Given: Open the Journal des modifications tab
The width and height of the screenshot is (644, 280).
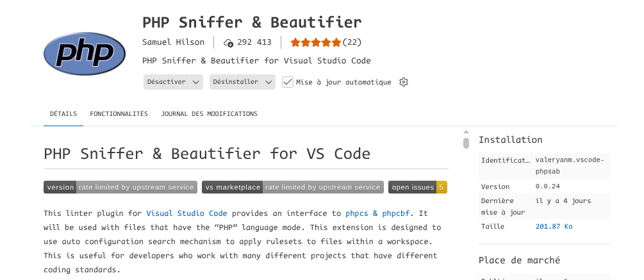Looking at the screenshot, I should point(209,114).
